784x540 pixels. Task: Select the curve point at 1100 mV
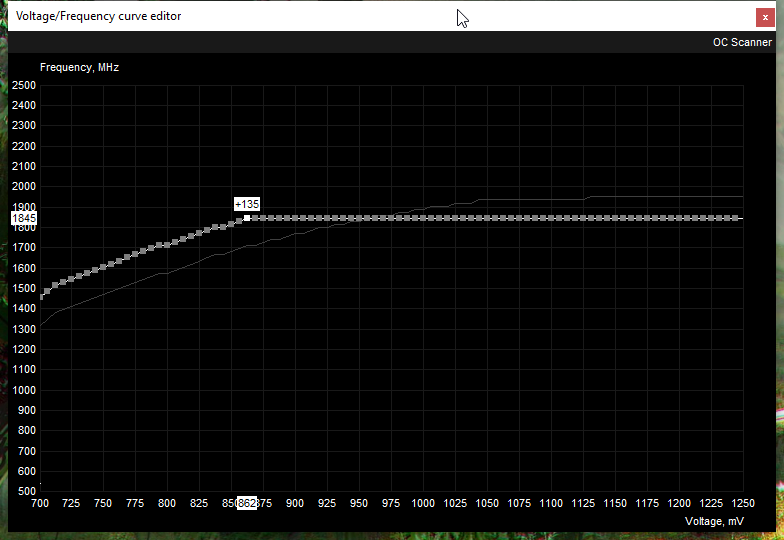pyautogui.click(x=551, y=218)
